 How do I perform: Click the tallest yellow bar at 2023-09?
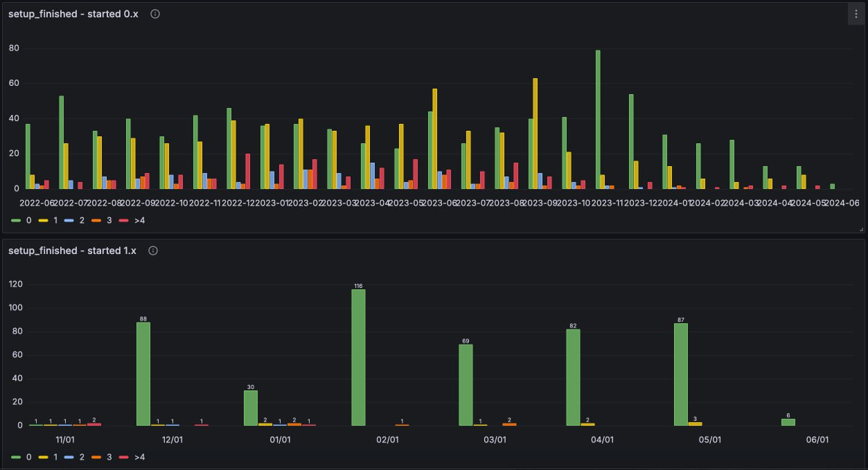pyautogui.click(x=535, y=133)
